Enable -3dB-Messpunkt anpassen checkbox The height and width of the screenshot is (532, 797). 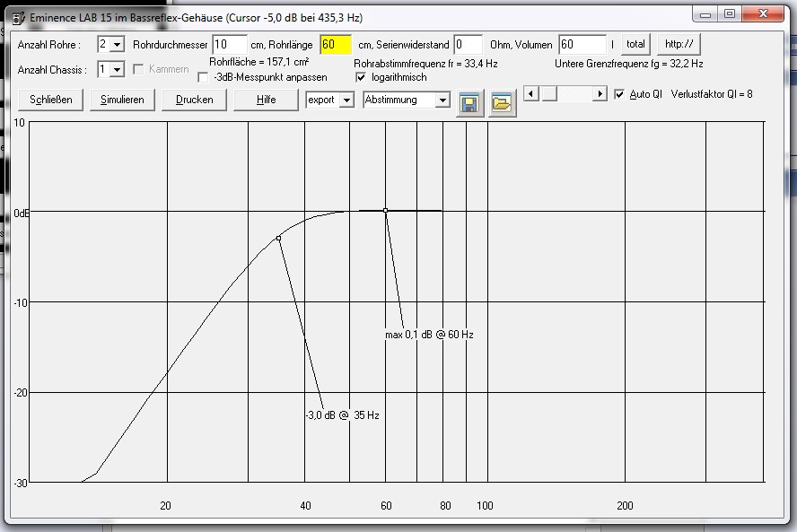point(203,77)
